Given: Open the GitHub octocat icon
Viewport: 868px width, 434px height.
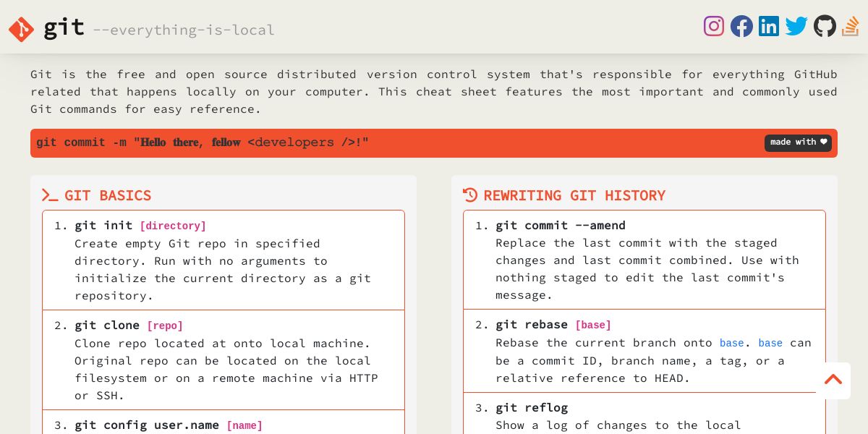Looking at the screenshot, I should [825, 26].
